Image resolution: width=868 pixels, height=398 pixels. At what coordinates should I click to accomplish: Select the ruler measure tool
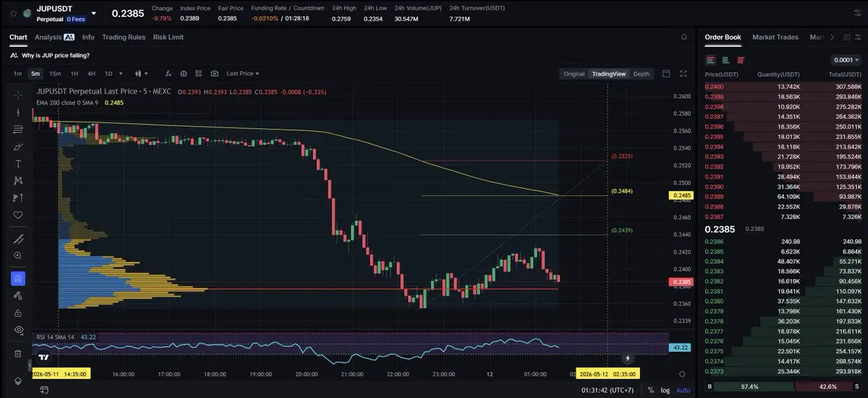click(x=18, y=239)
